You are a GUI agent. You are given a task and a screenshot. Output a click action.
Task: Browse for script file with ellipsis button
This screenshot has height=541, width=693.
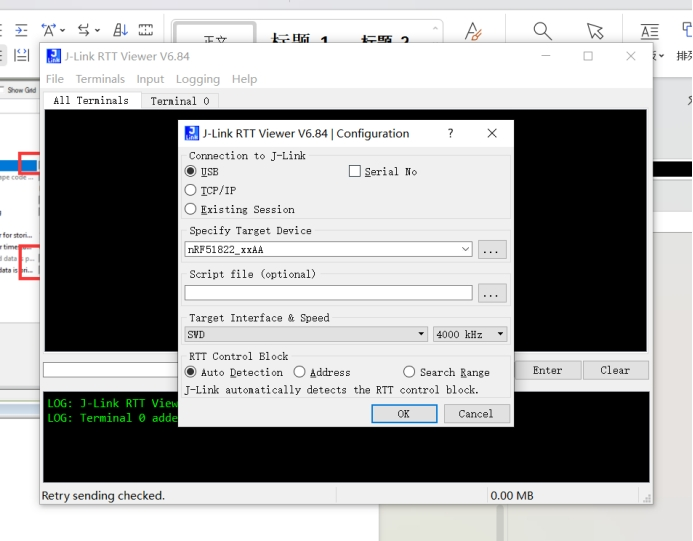(491, 294)
